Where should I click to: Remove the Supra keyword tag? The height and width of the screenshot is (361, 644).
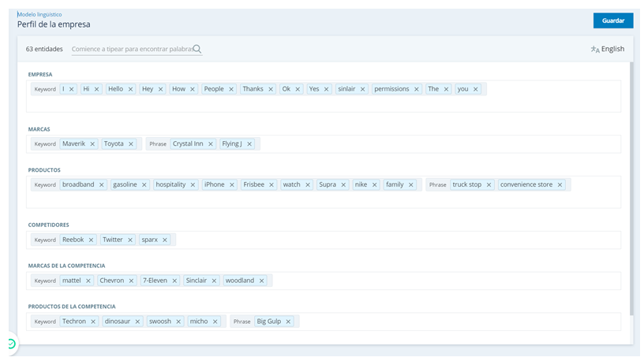(x=343, y=184)
